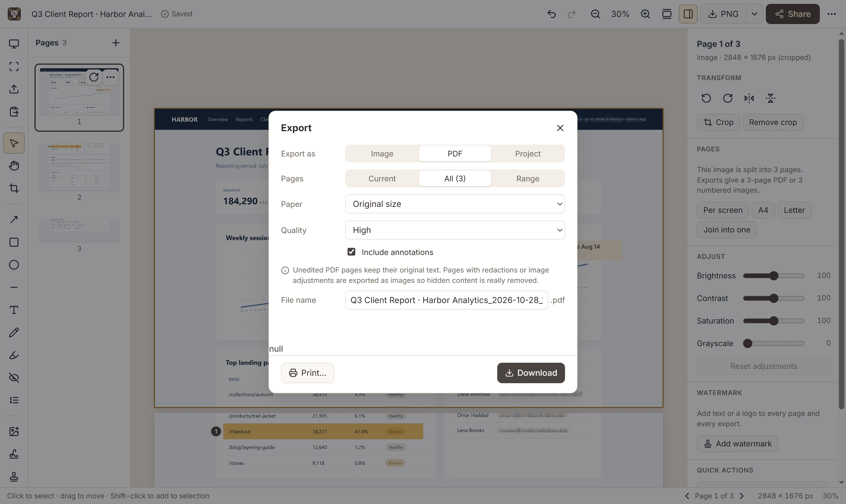Viewport: 846px width, 504px height.
Task: Click Add watermark button
Action: [x=737, y=443]
